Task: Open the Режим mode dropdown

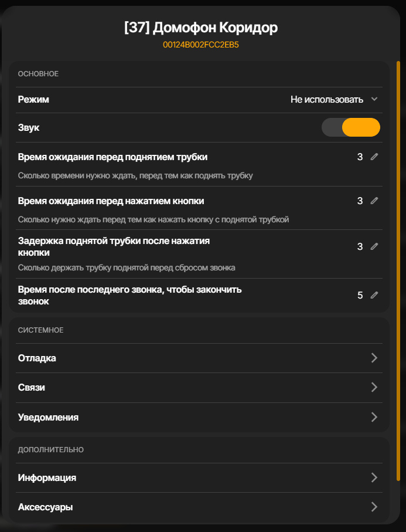Action: (199, 99)
